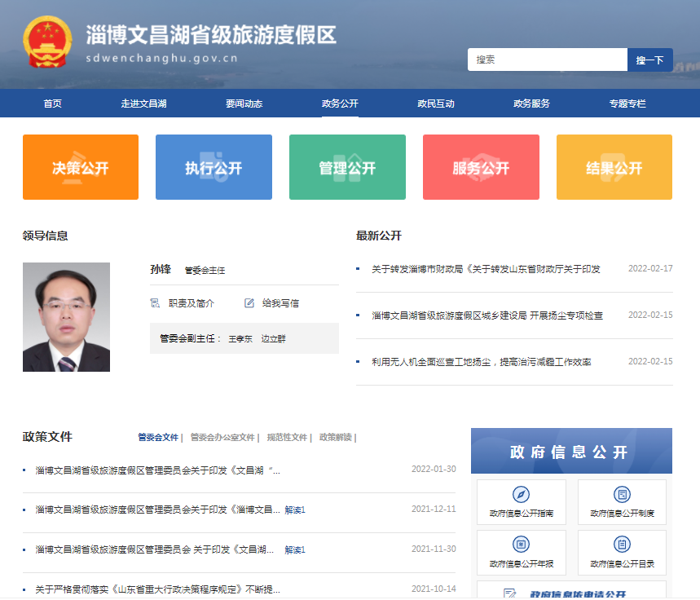700x600 pixels.
Task: Click the national emblem logo
Action: [x=48, y=42]
